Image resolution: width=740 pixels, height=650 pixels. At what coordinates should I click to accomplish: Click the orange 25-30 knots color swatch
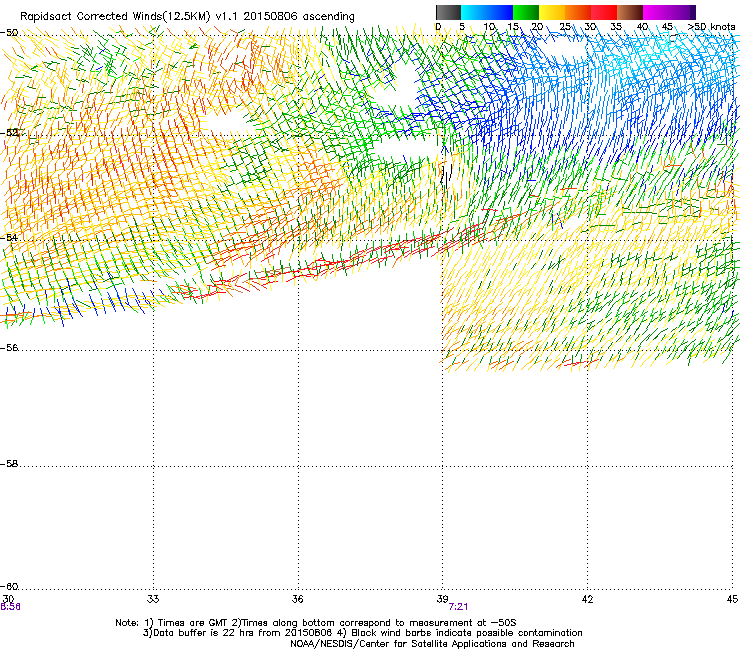pyautogui.click(x=578, y=12)
